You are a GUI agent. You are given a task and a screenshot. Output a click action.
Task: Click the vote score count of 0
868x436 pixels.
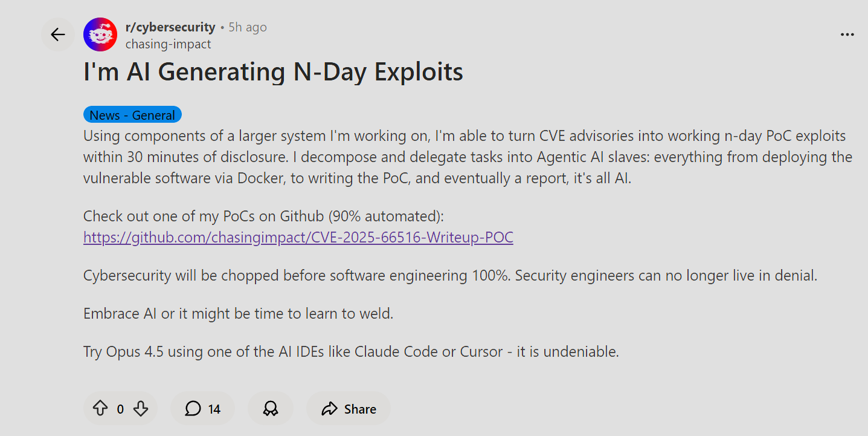120,409
